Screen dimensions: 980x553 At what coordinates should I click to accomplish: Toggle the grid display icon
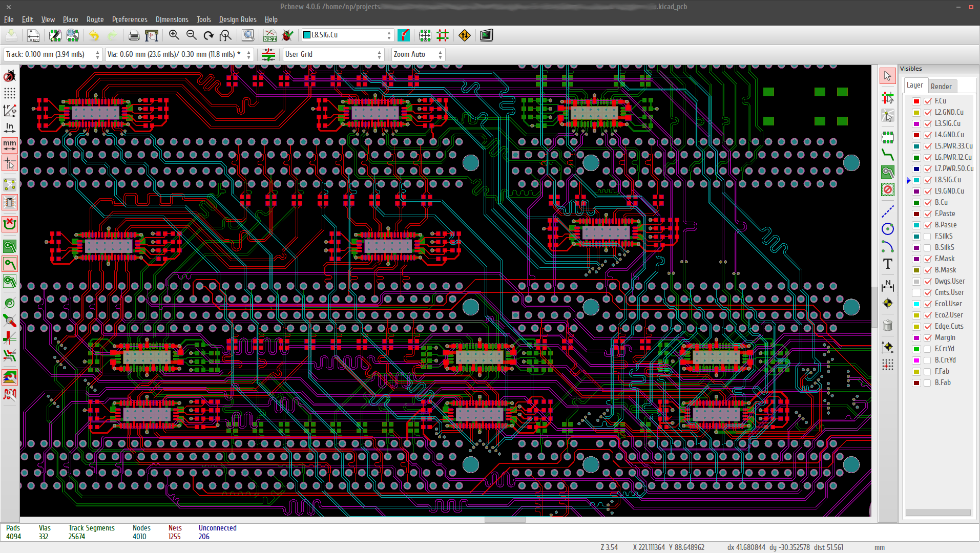click(x=10, y=93)
